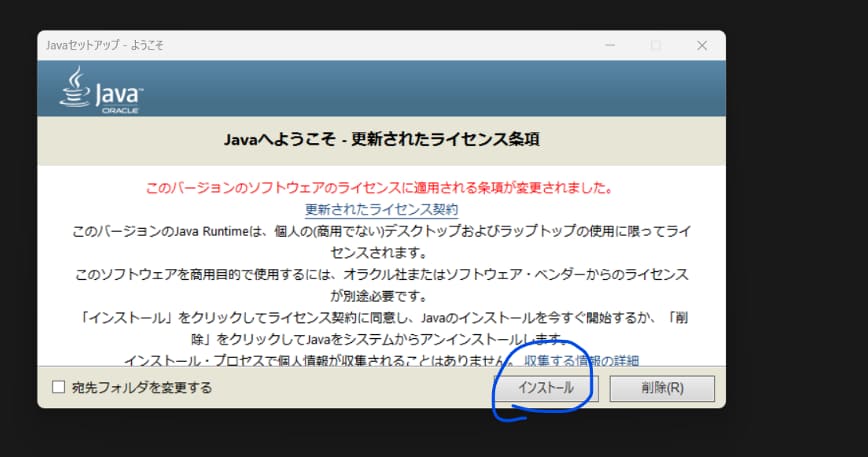This screenshot has height=457, width=868.
Task: Minimize the Java setup dialog
Action: (609, 46)
